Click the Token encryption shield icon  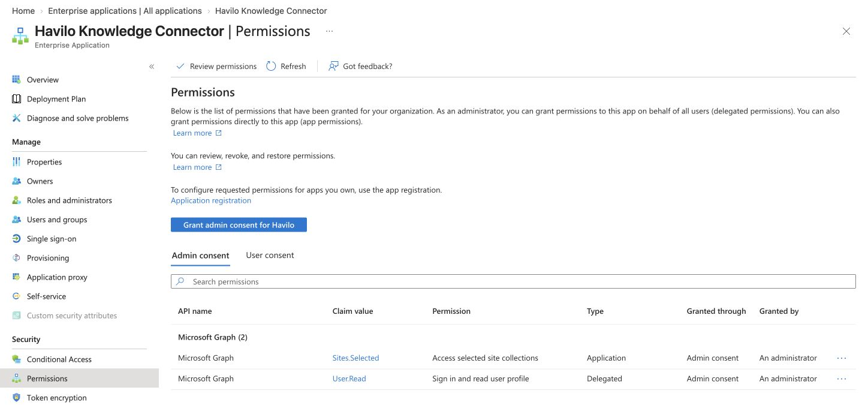[x=17, y=398]
